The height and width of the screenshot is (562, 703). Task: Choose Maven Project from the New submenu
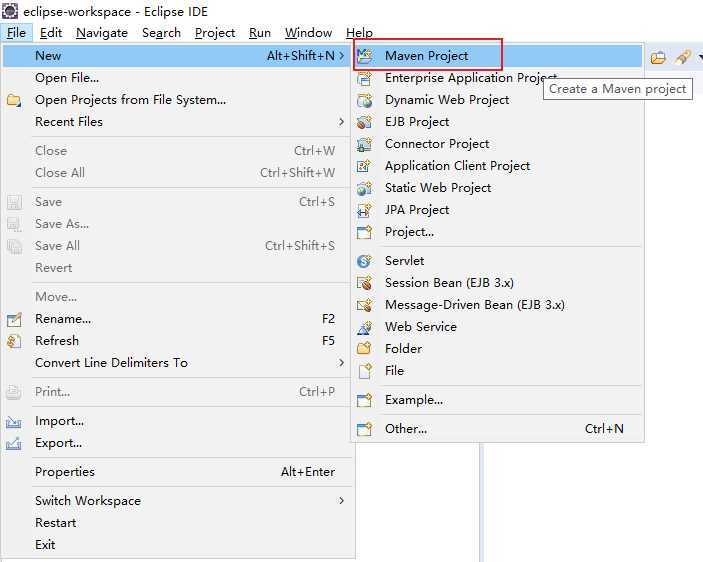[x=498, y=56]
